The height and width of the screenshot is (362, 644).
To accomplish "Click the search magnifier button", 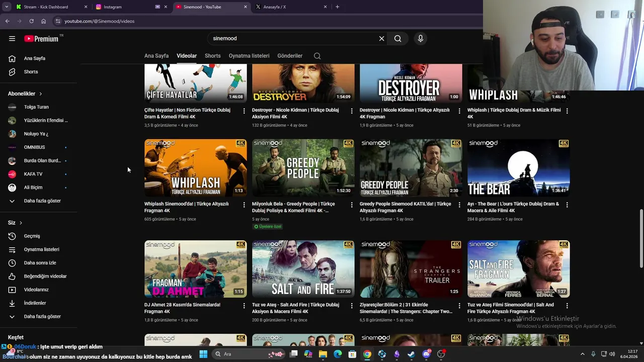I will pos(397,38).
